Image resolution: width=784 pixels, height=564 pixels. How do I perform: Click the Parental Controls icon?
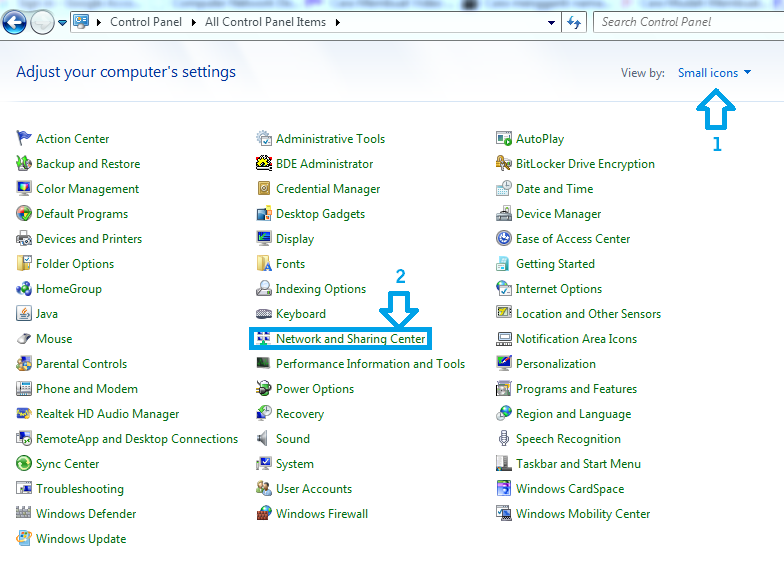click(x=24, y=364)
